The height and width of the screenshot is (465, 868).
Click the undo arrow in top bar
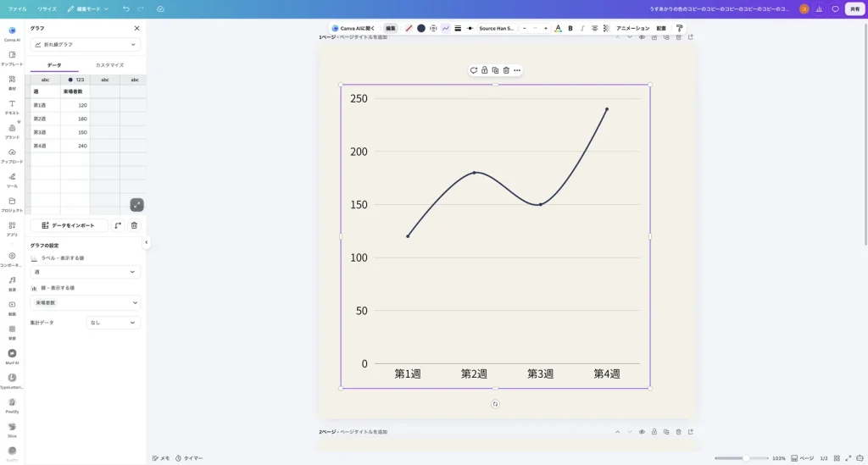pyautogui.click(x=126, y=8)
